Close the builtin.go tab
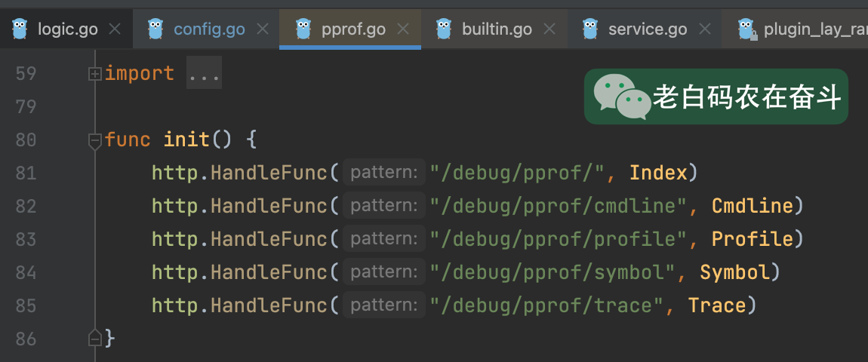The width and height of the screenshot is (868, 362). (549, 29)
